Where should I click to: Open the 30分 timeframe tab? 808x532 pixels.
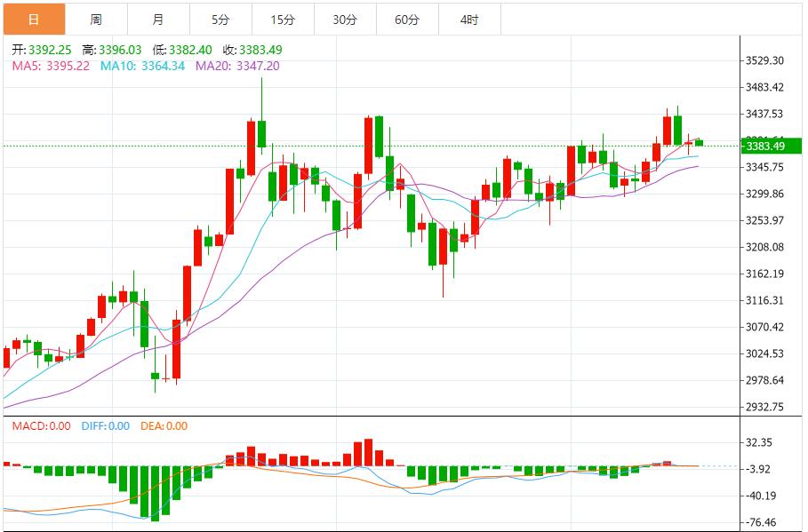click(x=345, y=20)
